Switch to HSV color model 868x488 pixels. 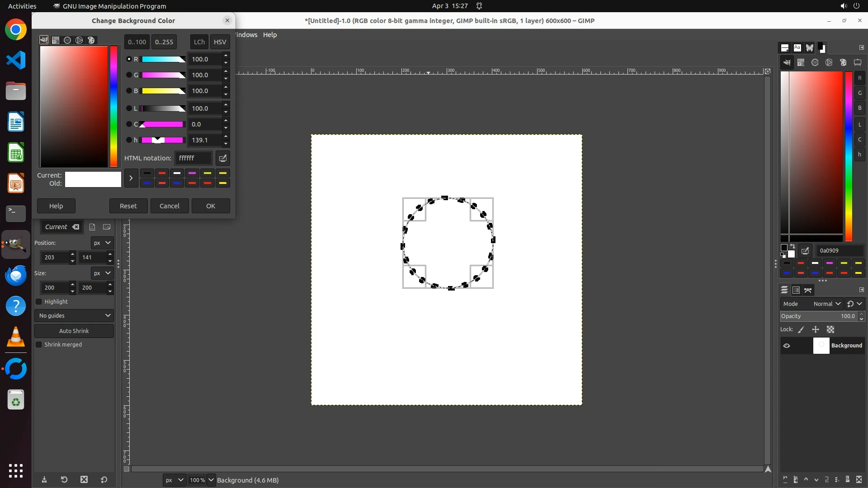(220, 42)
